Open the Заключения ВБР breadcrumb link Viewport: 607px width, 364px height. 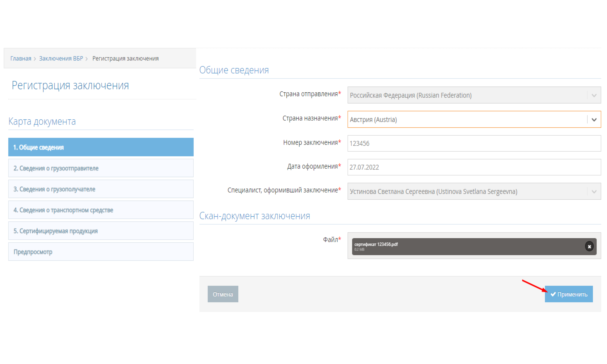pyautogui.click(x=61, y=58)
